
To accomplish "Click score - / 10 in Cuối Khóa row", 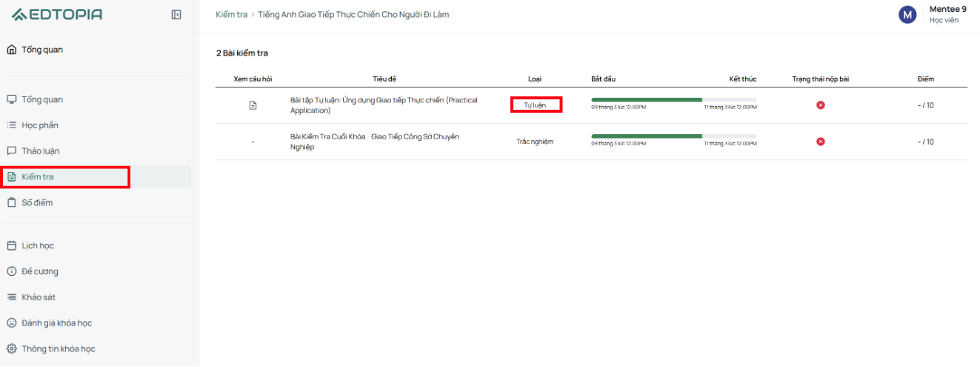I will [926, 142].
